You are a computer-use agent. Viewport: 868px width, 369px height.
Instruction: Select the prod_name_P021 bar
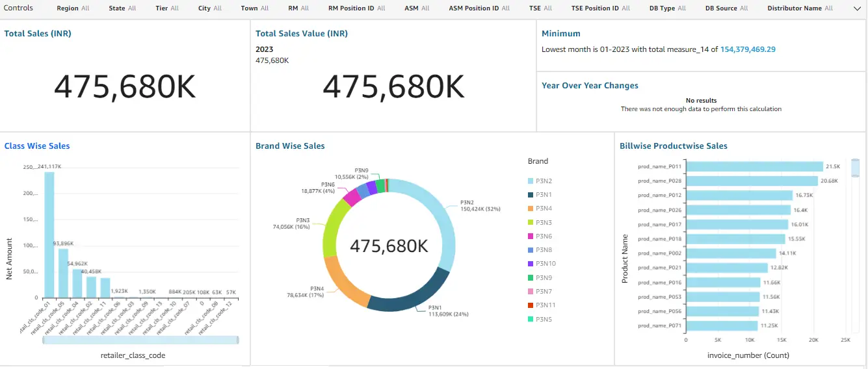pos(728,268)
